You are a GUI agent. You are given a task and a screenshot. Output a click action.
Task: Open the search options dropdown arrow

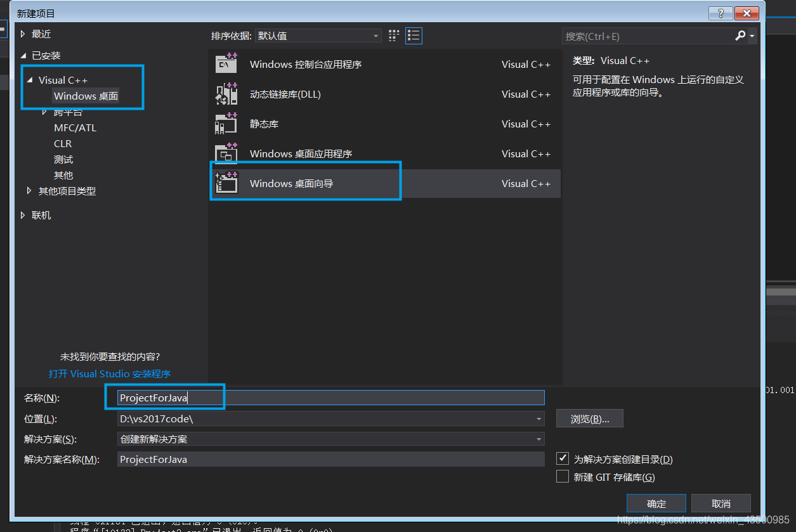(x=752, y=36)
